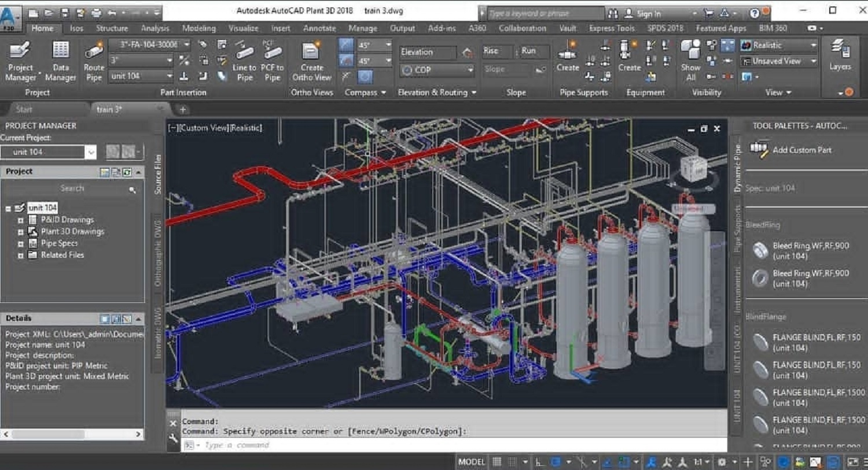The height and width of the screenshot is (470, 868).
Task: Click the Add Custom Part icon
Action: [759, 149]
